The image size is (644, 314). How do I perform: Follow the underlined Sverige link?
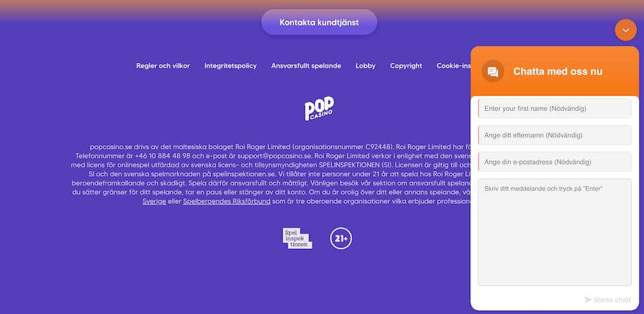155,202
